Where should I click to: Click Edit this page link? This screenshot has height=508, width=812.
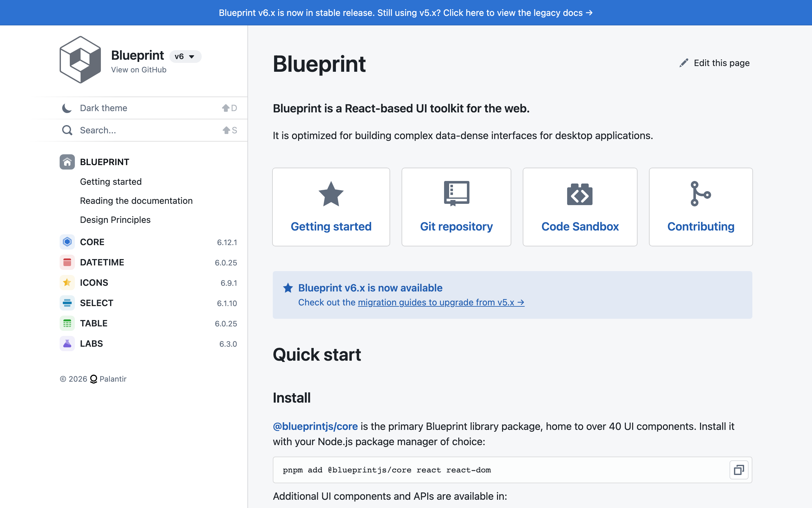tap(714, 63)
